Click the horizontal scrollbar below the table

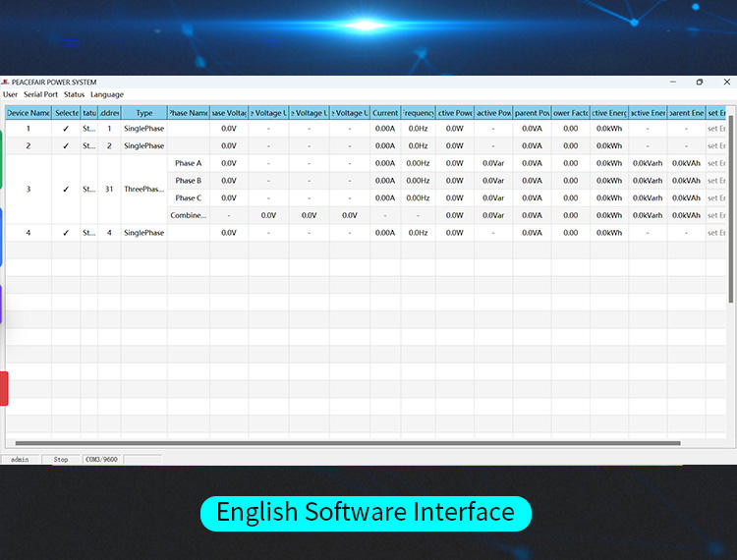point(344,444)
